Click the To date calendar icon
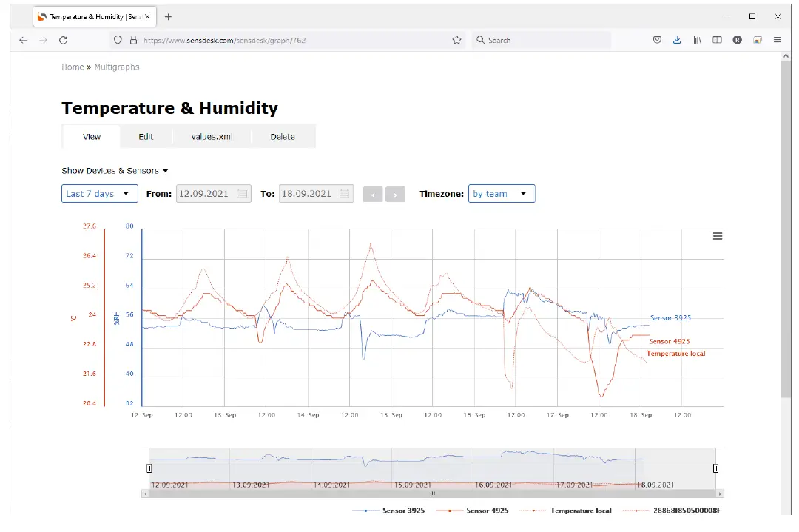Image resolution: width=799 pixels, height=532 pixels. click(x=344, y=194)
